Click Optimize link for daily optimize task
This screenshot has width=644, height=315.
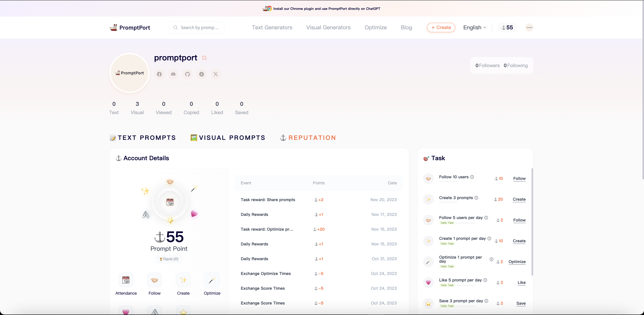tap(517, 262)
